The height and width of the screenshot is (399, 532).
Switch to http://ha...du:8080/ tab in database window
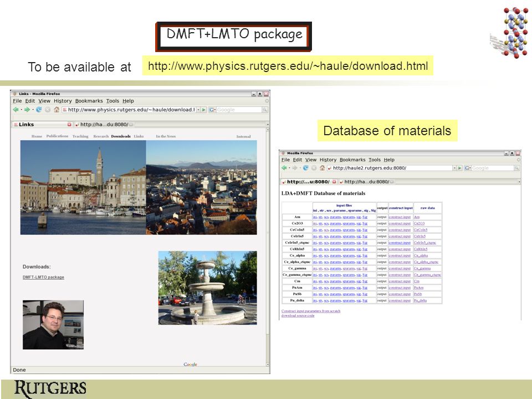[x=366, y=182]
